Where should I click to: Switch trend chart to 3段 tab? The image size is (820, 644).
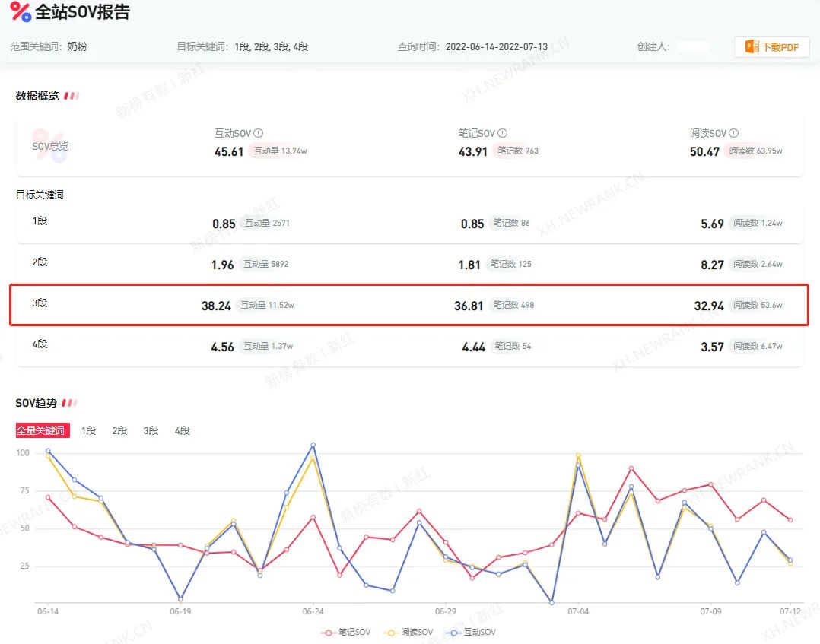tap(151, 430)
